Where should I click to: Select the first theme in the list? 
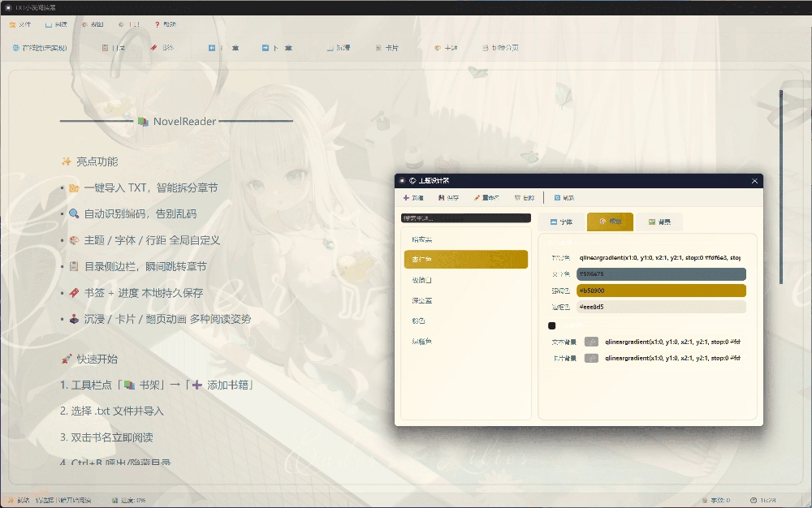click(466, 239)
